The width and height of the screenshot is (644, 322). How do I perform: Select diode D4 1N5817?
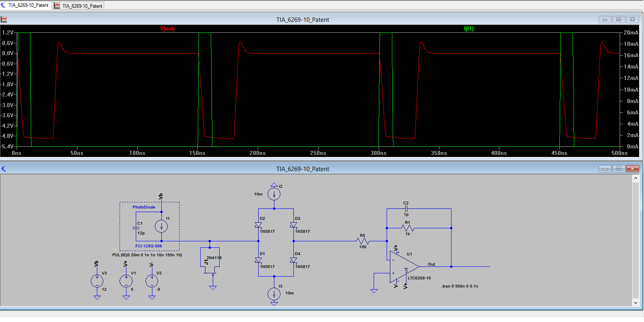point(293,260)
